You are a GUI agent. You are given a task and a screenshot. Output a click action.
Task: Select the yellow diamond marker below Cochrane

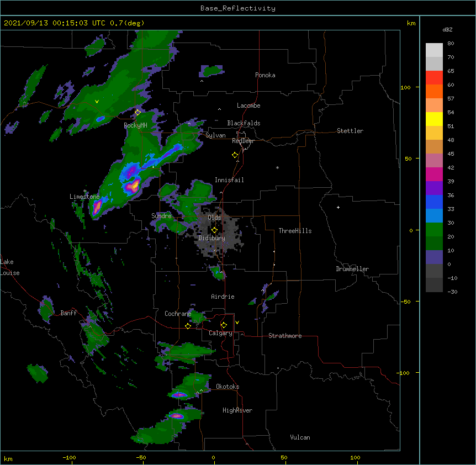coord(188,326)
